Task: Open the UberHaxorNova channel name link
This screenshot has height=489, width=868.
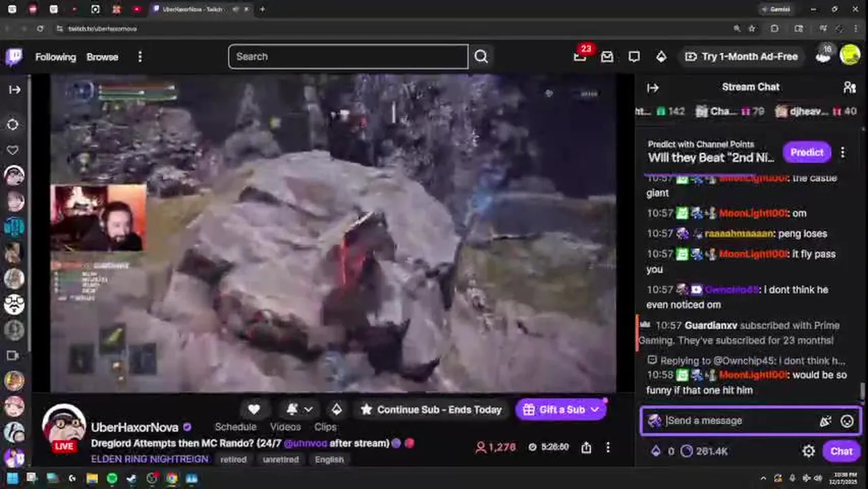Action: pos(135,427)
